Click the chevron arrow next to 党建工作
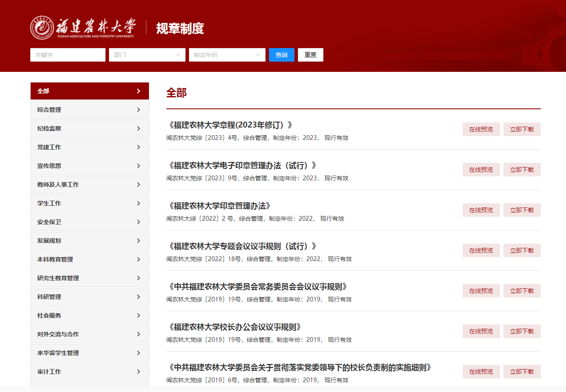The width and height of the screenshot is (566, 392). [138, 147]
